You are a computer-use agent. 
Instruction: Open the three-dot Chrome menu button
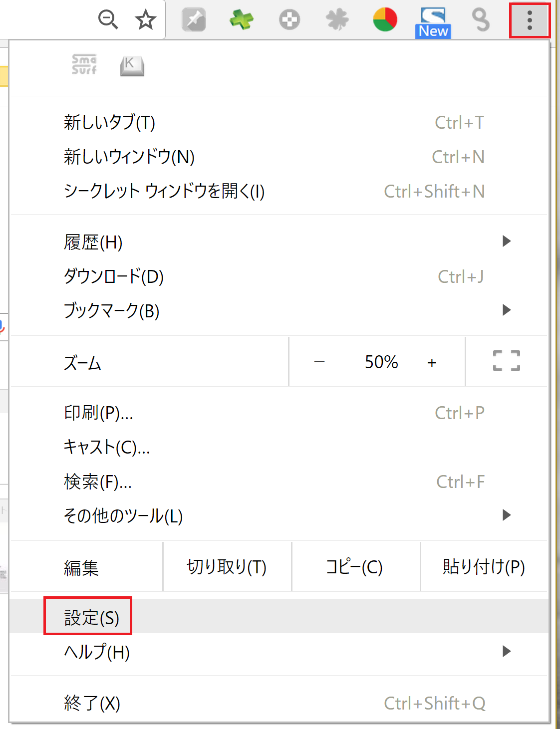pos(530,20)
